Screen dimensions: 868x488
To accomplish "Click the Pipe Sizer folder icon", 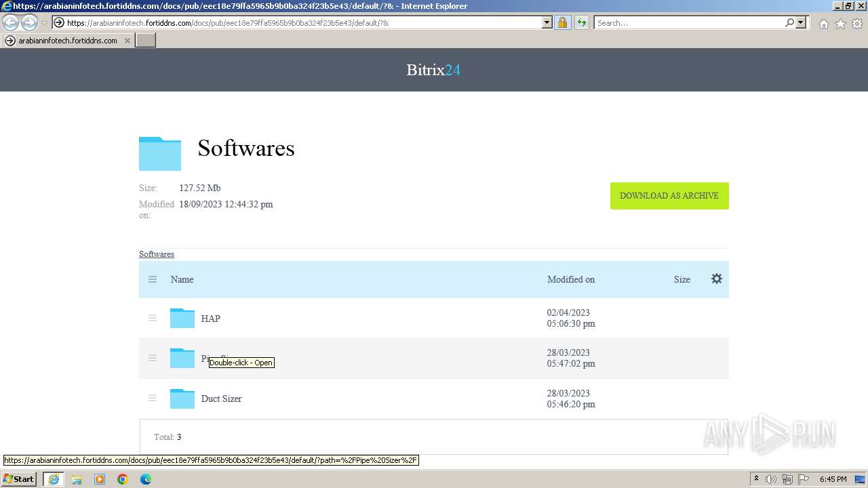I will coord(182,358).
